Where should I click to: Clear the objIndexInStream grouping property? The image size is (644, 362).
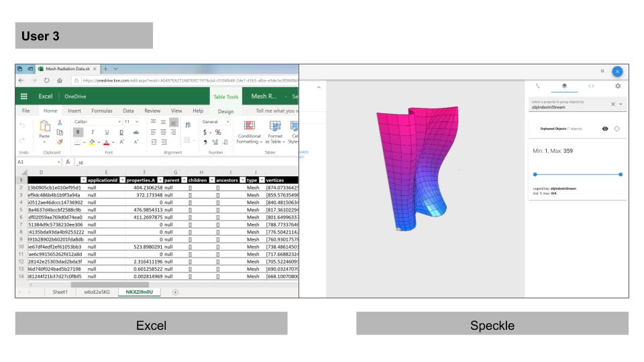(612, 105)
